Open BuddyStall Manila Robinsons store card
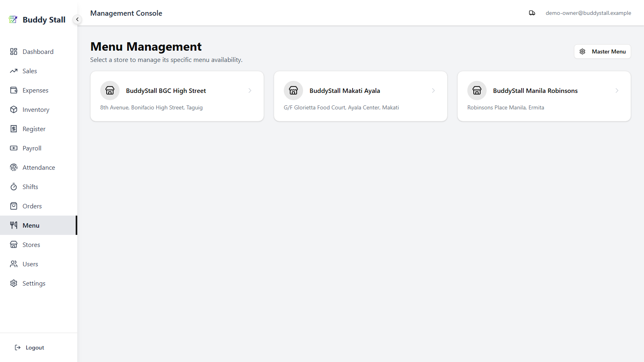Screen dimensions: 644x362 [x=544, y=96]
